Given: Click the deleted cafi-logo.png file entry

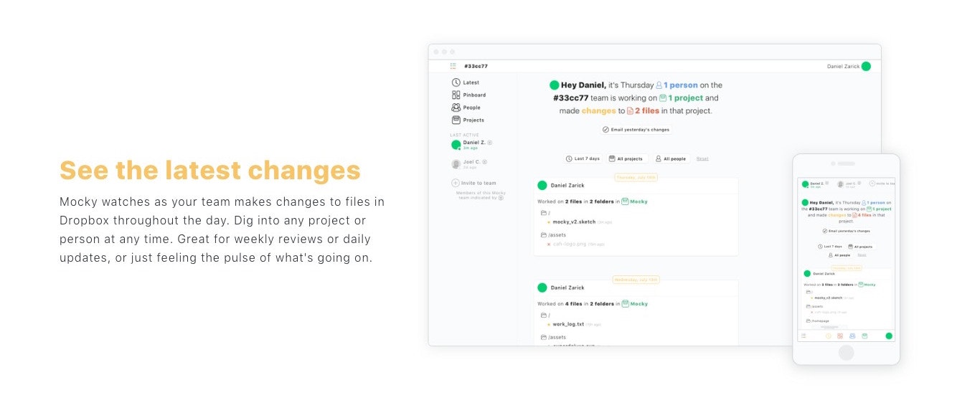Looking at the screenshot, I should pos(575,244).
